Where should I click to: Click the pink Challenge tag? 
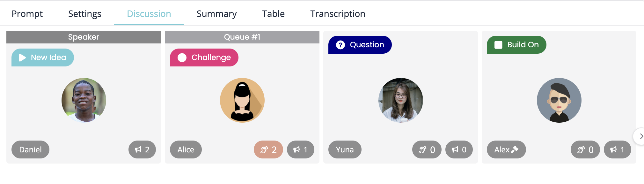click(x=204, y=57)
